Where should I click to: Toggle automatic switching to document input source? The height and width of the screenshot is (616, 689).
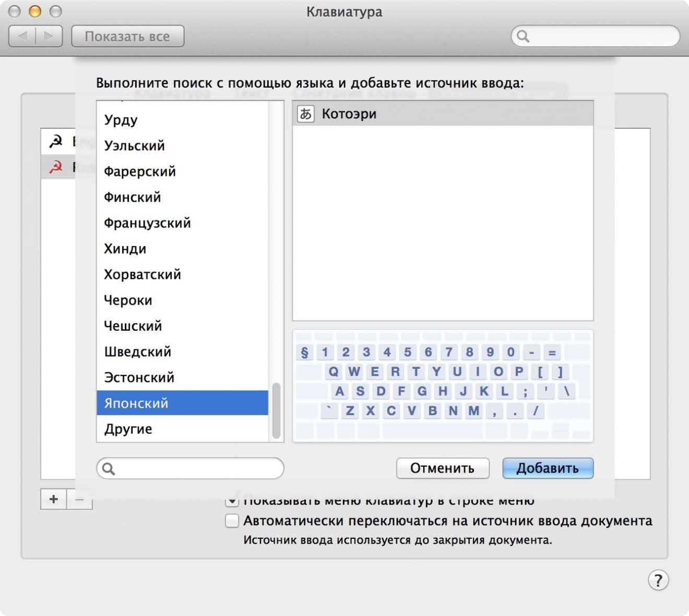point(232,521)
